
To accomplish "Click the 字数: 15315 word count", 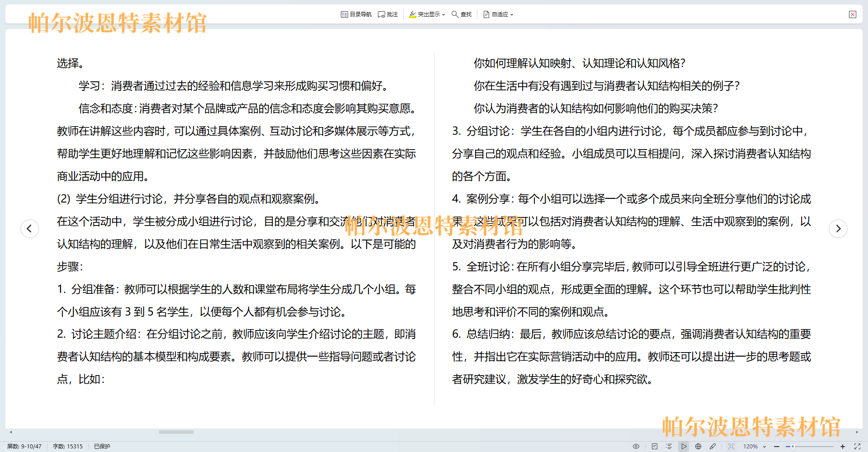I will [68, 446].
